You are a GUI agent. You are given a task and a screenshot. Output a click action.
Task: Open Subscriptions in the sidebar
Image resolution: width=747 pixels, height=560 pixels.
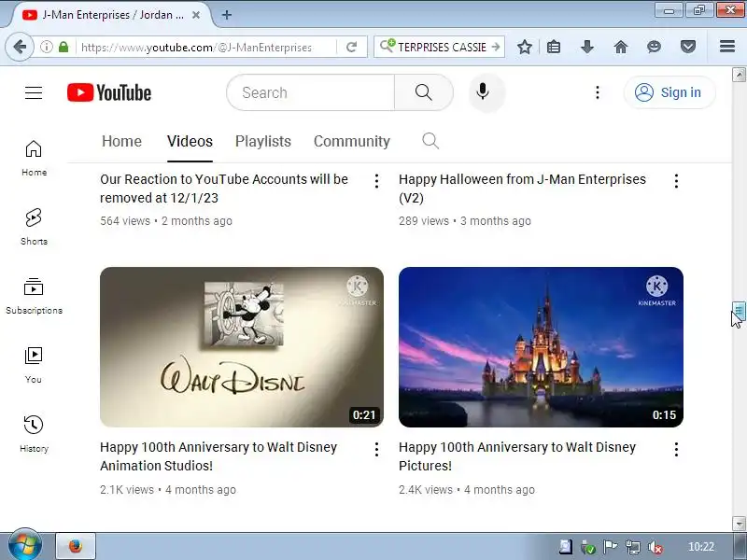click(x=34, y=296)
